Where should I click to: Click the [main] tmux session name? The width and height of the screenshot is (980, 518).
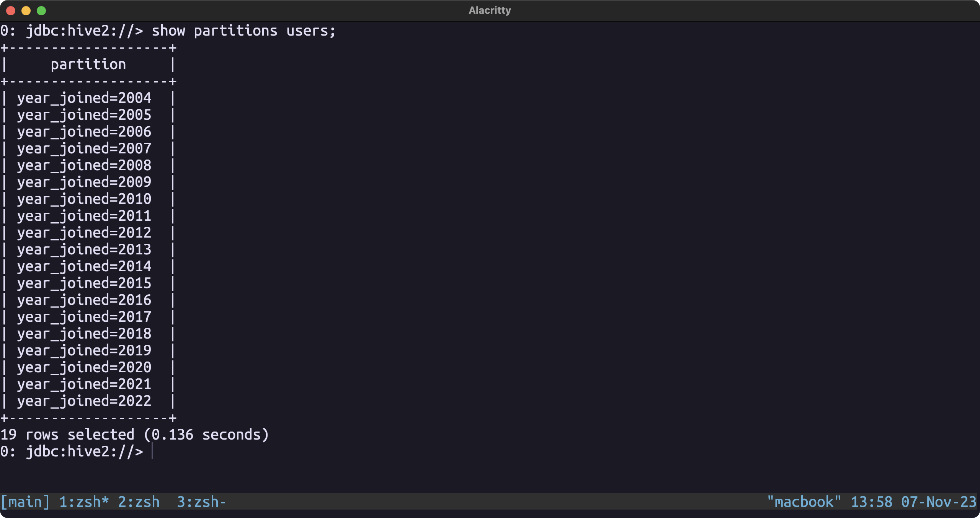25,502
